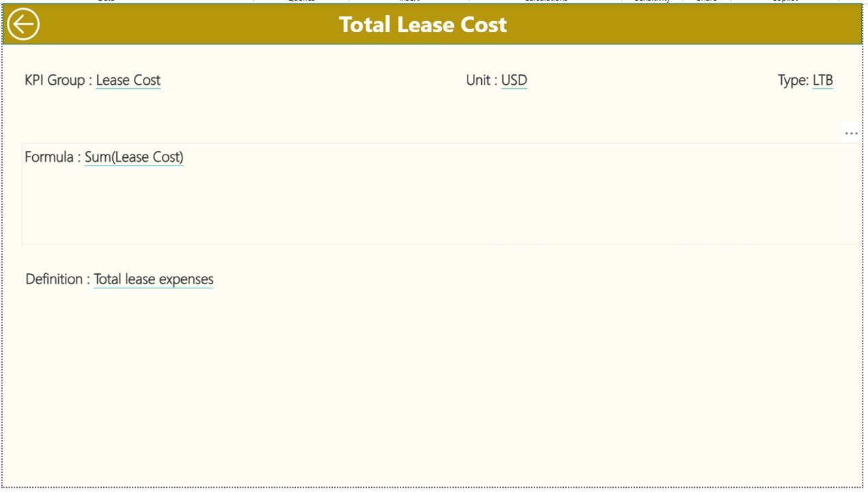This screenshot has height=492, width=868.
Task: Click the Definition label
Action: [55, 279]
